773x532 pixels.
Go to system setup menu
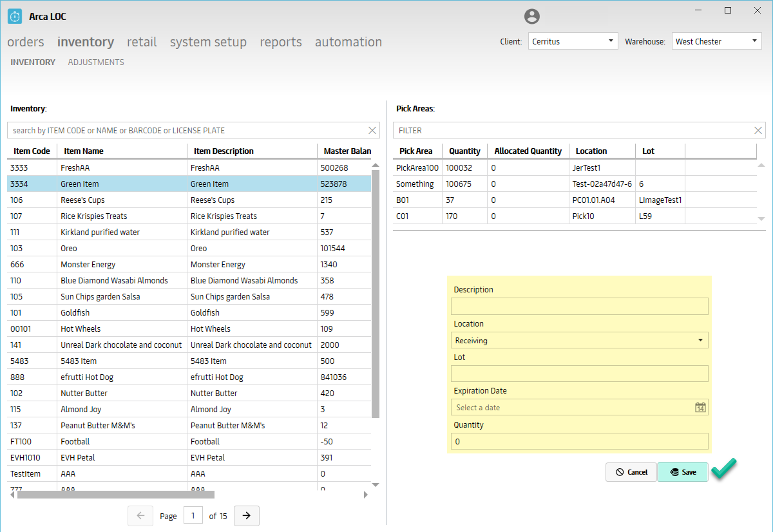pos(208,42)
